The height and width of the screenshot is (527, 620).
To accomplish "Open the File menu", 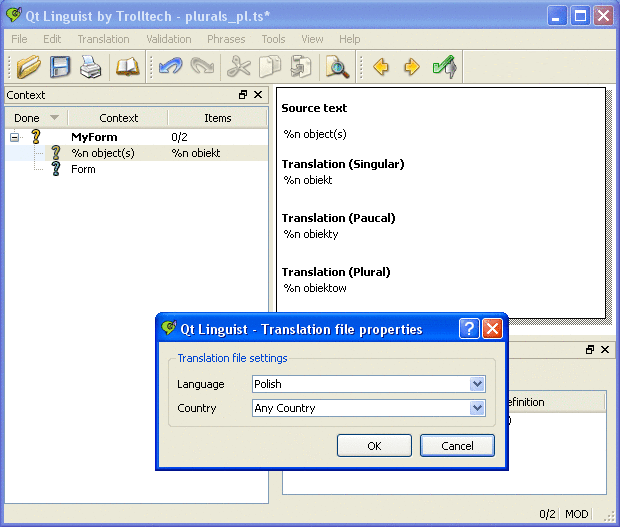I will click(19, 39).
